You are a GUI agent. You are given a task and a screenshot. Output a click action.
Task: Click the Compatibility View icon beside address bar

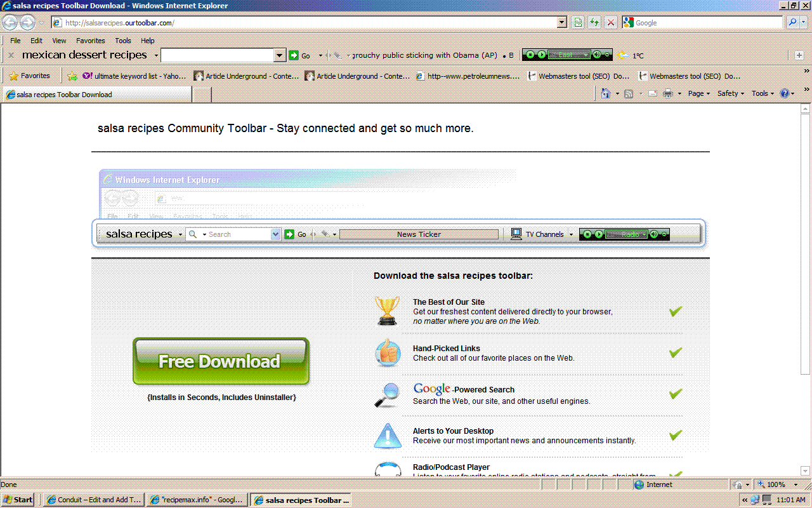(578, 23)
